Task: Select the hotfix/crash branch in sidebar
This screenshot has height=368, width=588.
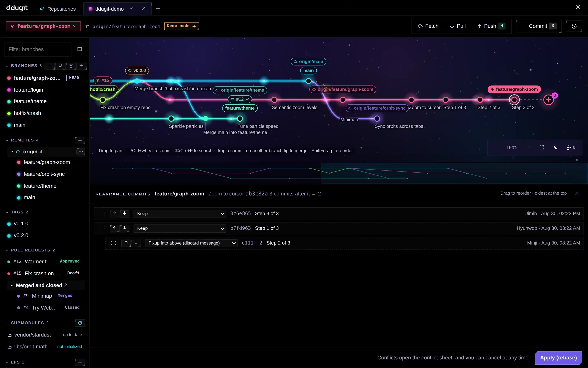Action: click(x=27, y=113)
